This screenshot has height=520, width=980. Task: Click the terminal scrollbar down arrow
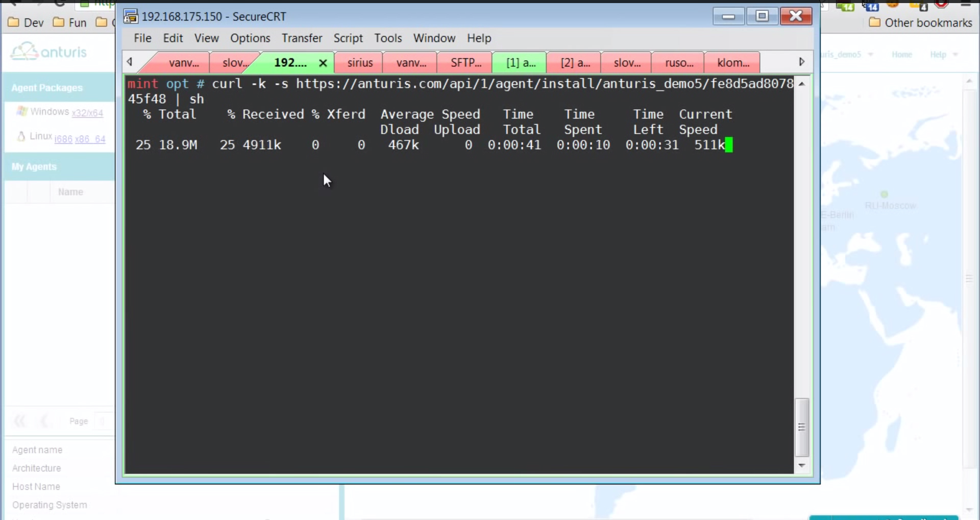click(x=802, y=465)
